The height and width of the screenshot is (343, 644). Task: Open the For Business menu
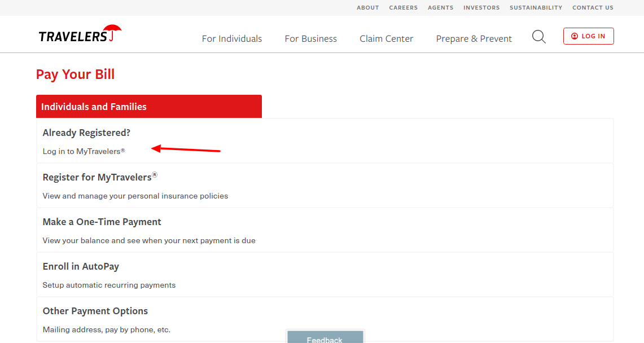pos(310,39)
